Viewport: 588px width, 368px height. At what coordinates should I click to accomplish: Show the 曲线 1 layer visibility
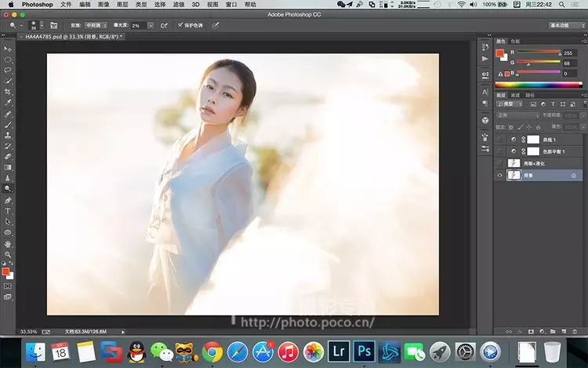tap(499, 140)
